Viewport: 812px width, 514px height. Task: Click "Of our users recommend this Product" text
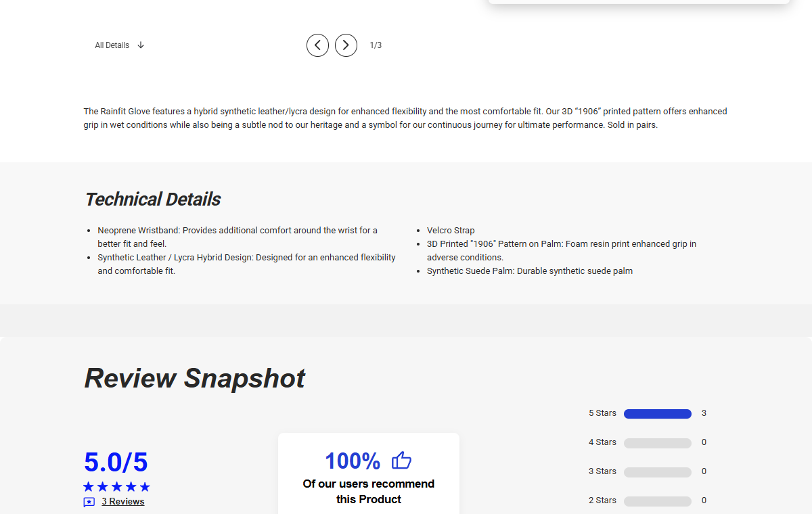point(369,492)
